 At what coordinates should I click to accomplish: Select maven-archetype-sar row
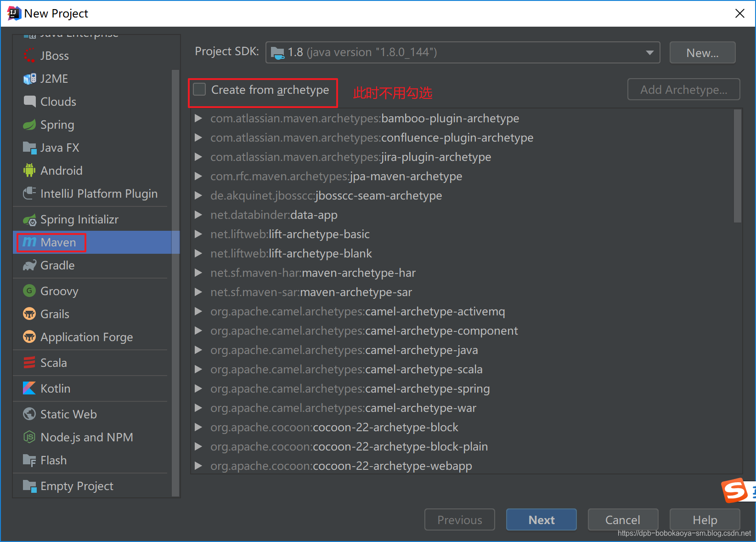(463, 292)
